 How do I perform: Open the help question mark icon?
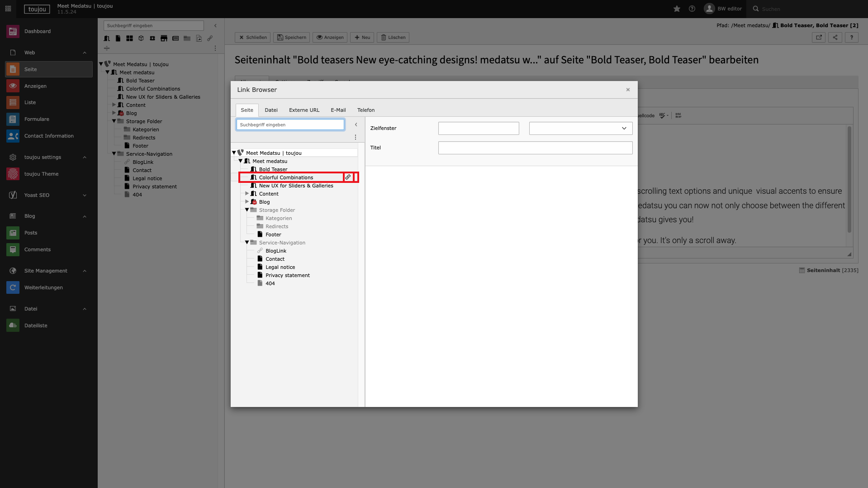pos(692,9)
